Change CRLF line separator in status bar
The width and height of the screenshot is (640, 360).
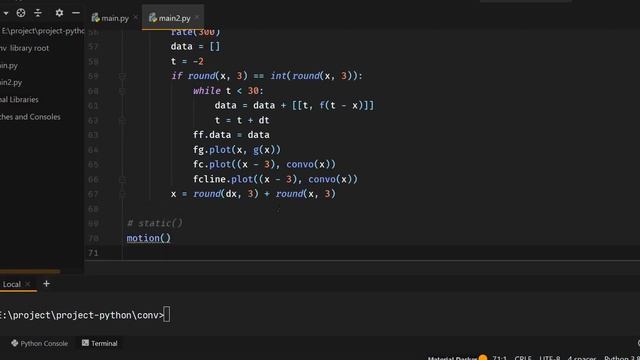pyautogui.click(x=523, y=358)
